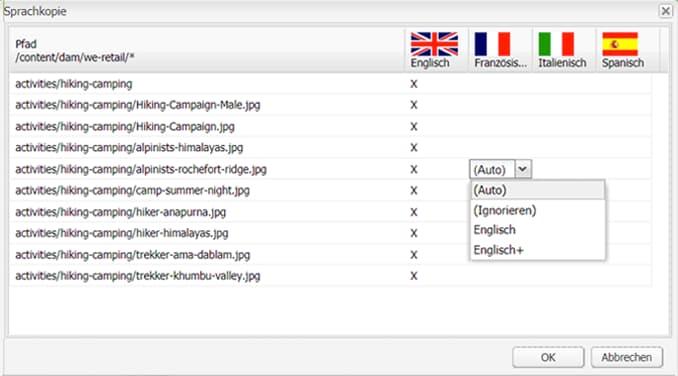Select (Auto) in the dropdown list
Image resolution: width=678 pixels, height=376 pixels.
coord(537,190)
